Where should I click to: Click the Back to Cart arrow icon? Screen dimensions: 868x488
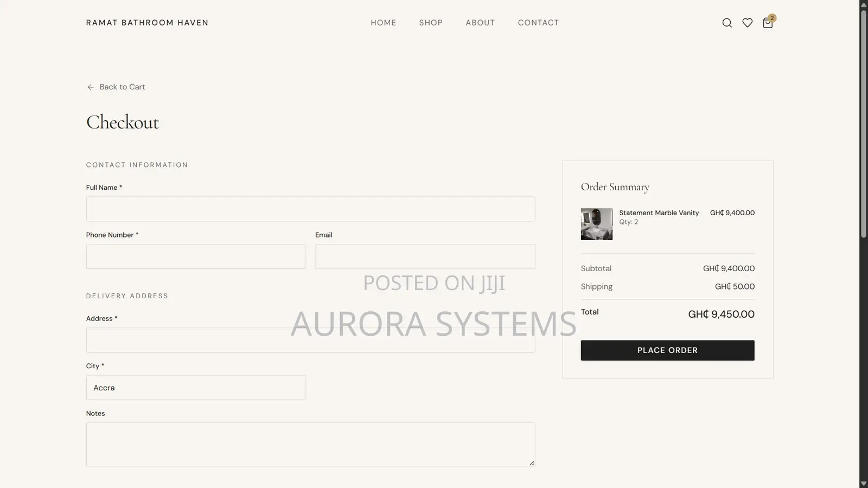[x=91, y=87]
